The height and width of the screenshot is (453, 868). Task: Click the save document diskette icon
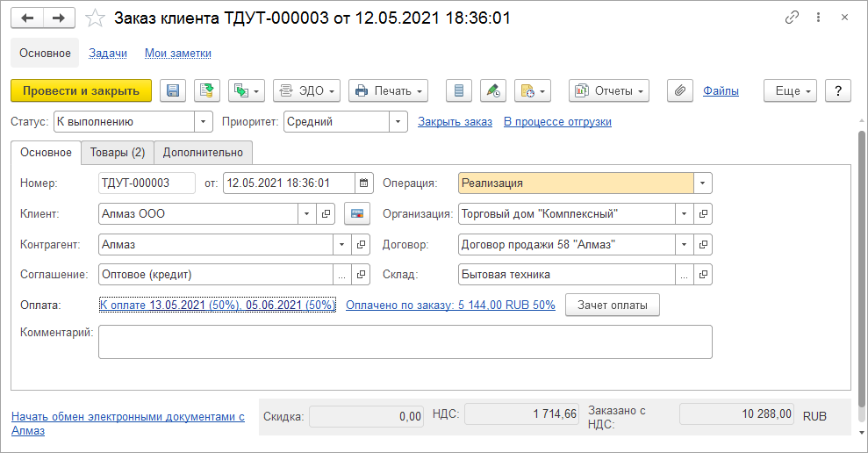coord(173,91)
